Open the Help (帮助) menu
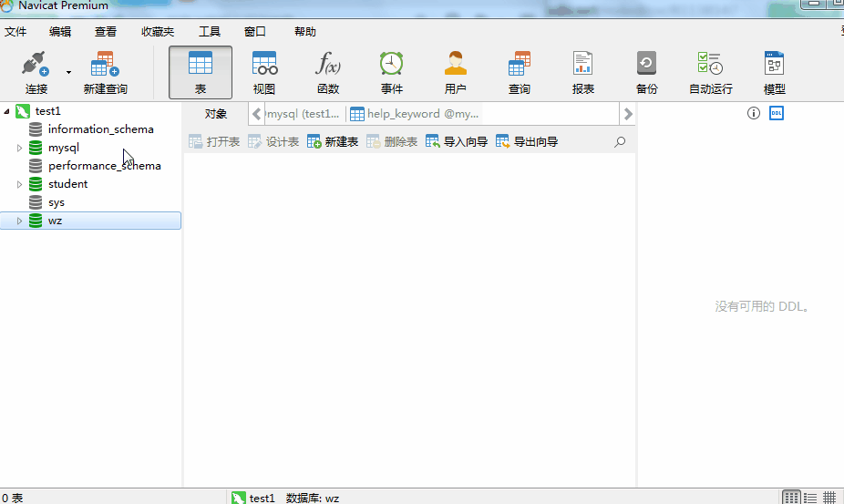This screenshot has width=844, height=504. (x=305, y=32)
